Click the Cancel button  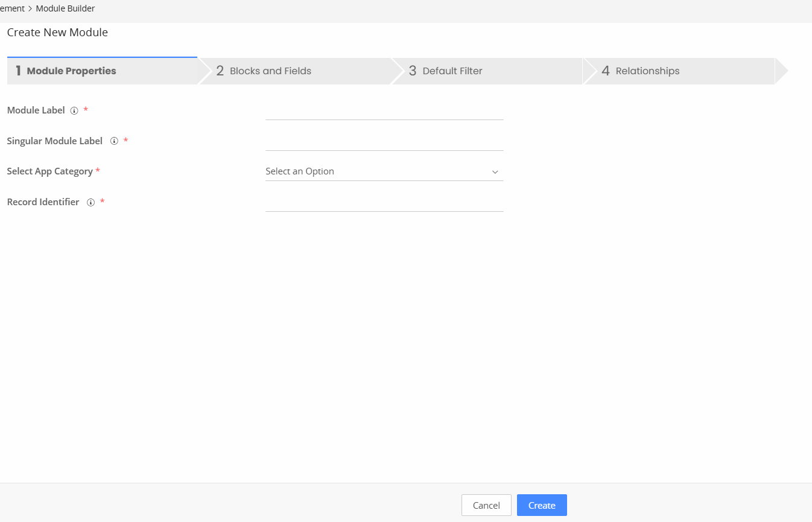pyautogui.click(x=486, y=505)
